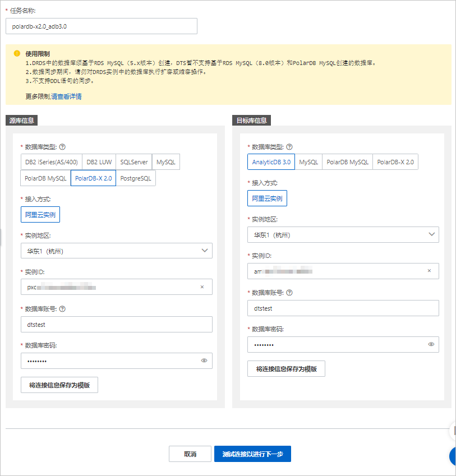Viewport: 456px width, 476px height.
Task: Open the source 实例ID selector
Action: tap(117, 287)
